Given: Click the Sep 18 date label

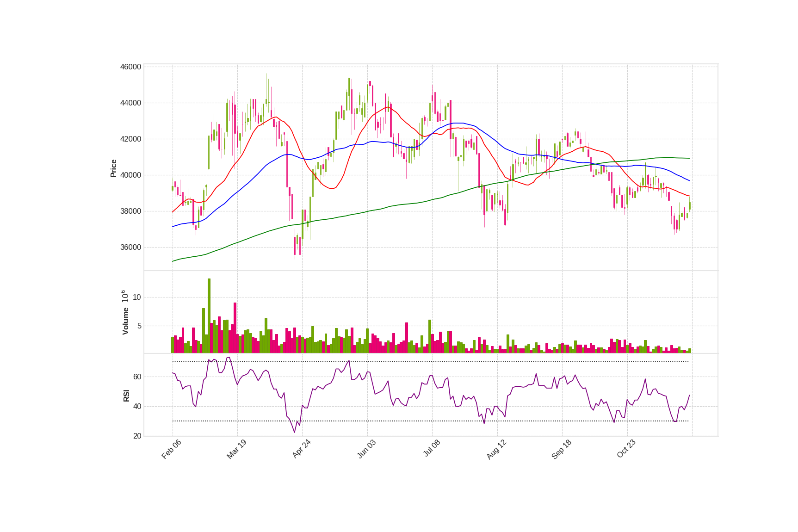Looking at the screenshot, I should click(x=562, y=449).
